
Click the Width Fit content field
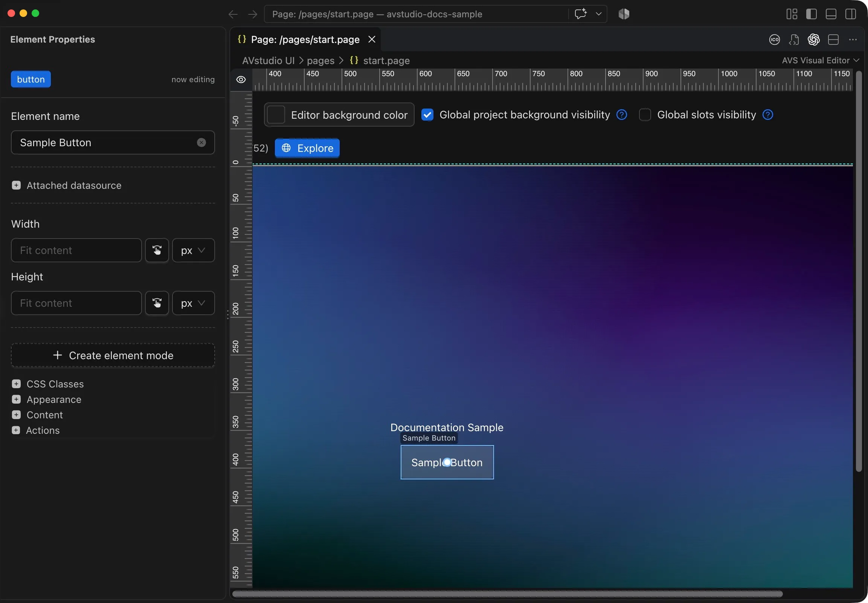[x=76, y=250]
